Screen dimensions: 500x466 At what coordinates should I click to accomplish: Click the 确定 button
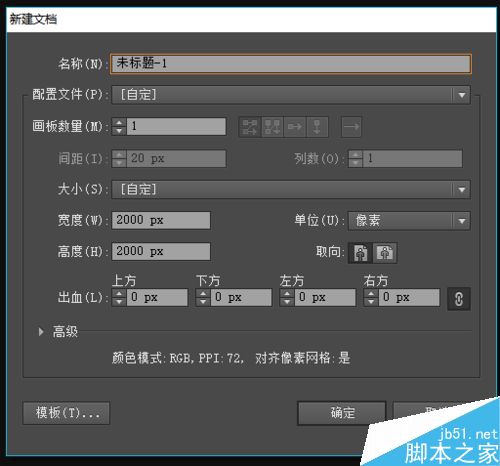point(341,413)
